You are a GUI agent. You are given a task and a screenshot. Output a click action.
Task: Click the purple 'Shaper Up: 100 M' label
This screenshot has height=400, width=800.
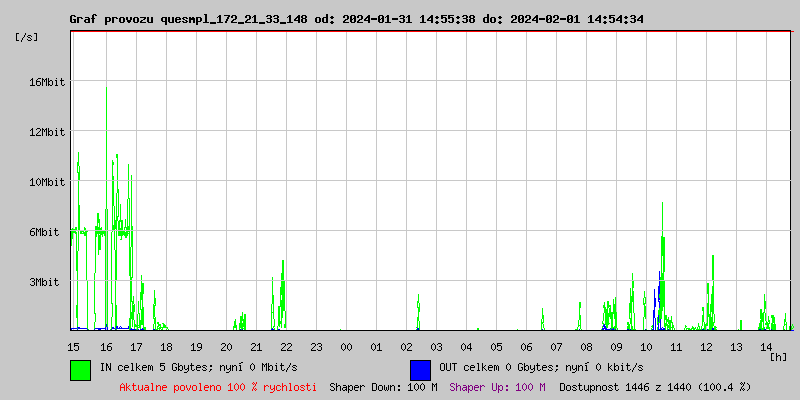[497, 387]
